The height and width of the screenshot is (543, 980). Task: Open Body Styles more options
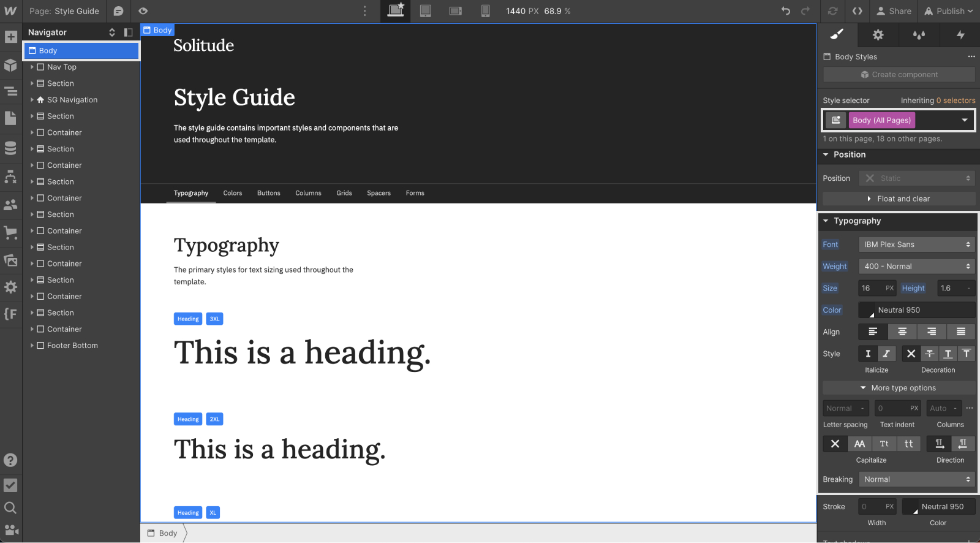point(971,56)
